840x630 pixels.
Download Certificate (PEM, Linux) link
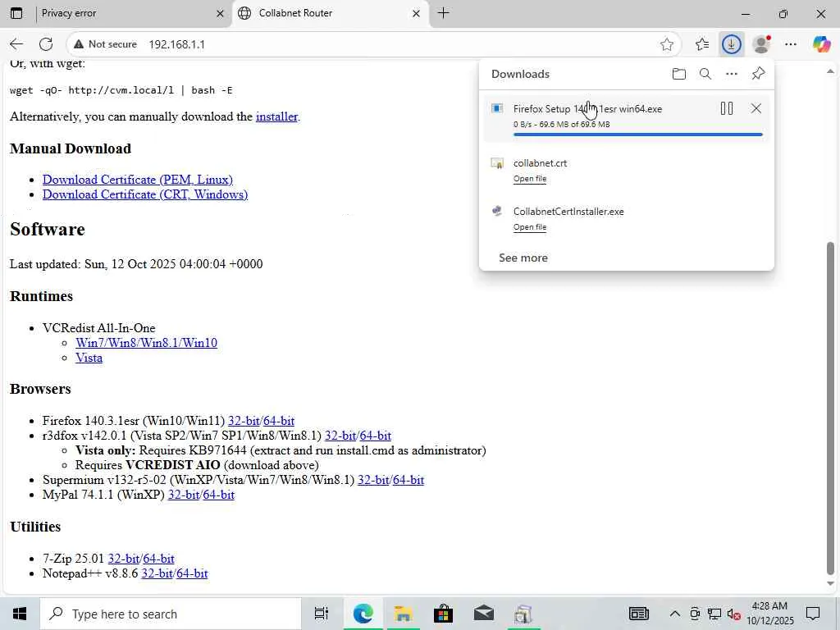click(138, 180)
